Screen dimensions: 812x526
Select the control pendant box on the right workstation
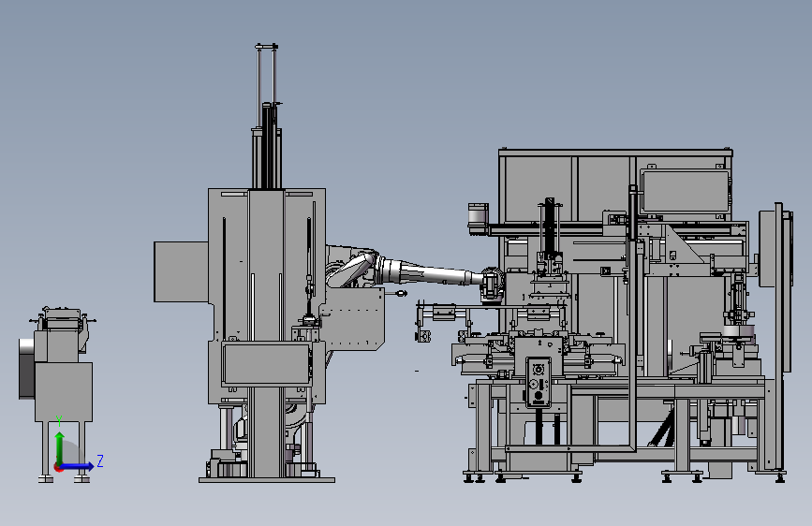[x=539, y=382]
